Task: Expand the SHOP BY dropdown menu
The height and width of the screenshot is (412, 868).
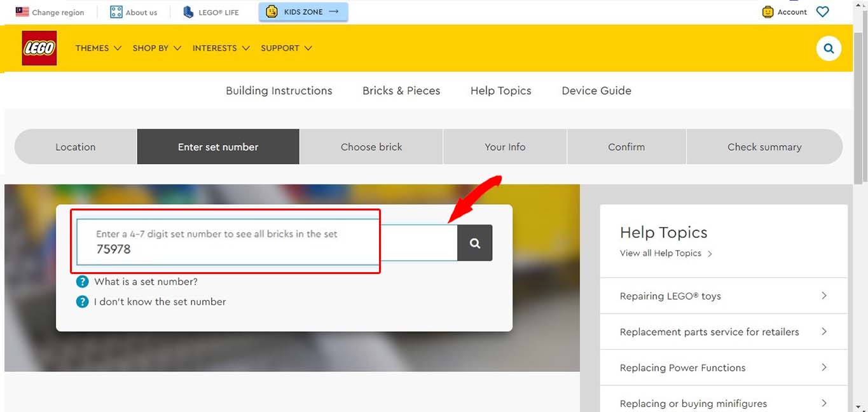Action: coord(157,48)
